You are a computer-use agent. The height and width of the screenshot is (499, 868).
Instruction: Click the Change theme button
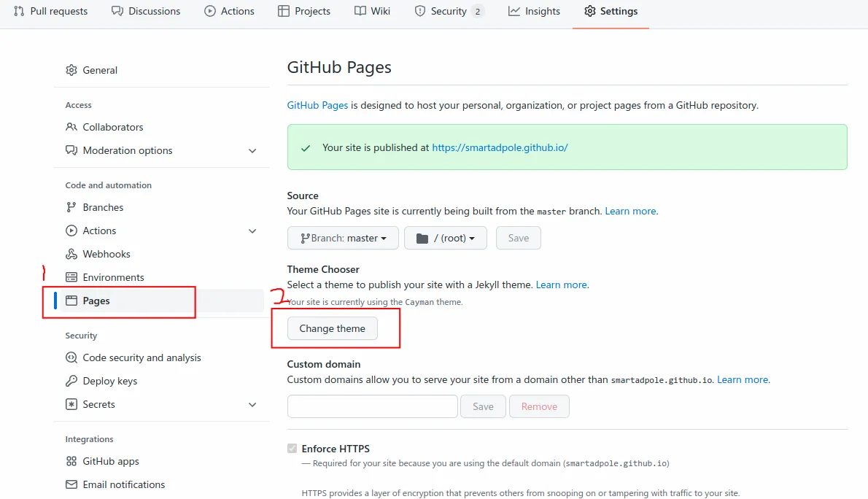tap(332, 328)
